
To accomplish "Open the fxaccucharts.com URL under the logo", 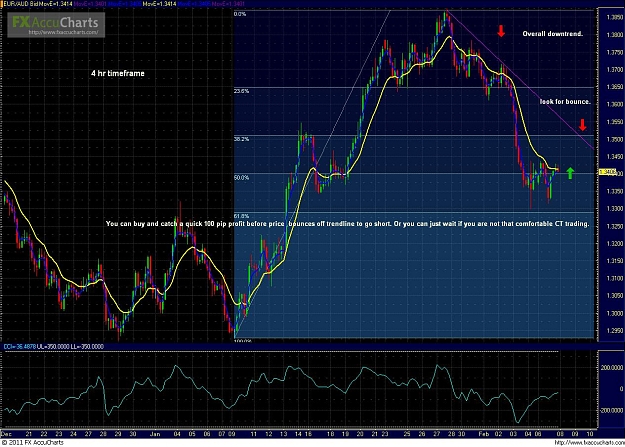I will click(x=63, y=32).
